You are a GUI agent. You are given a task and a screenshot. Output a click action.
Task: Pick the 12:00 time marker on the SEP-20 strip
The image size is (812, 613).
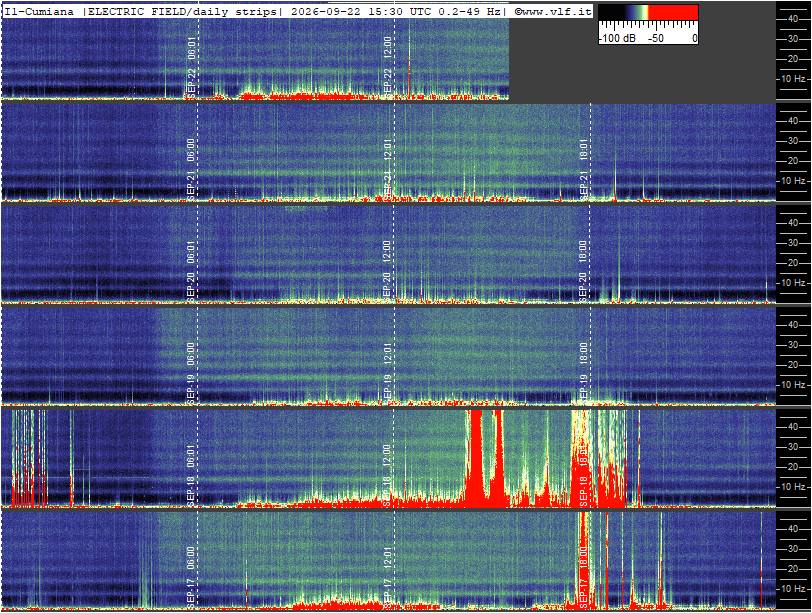[387, 251]
